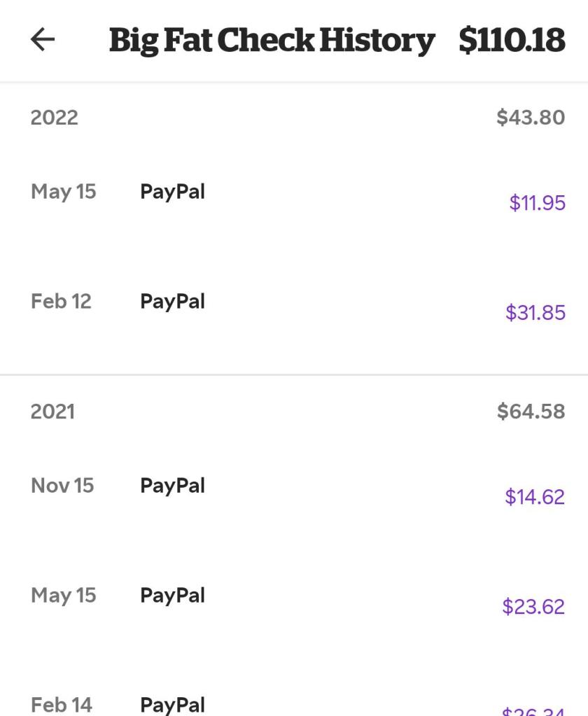Tap the back arrow icon
This screenshot has width=588, height=716.
pyautogui.click(x=43, y=40)
